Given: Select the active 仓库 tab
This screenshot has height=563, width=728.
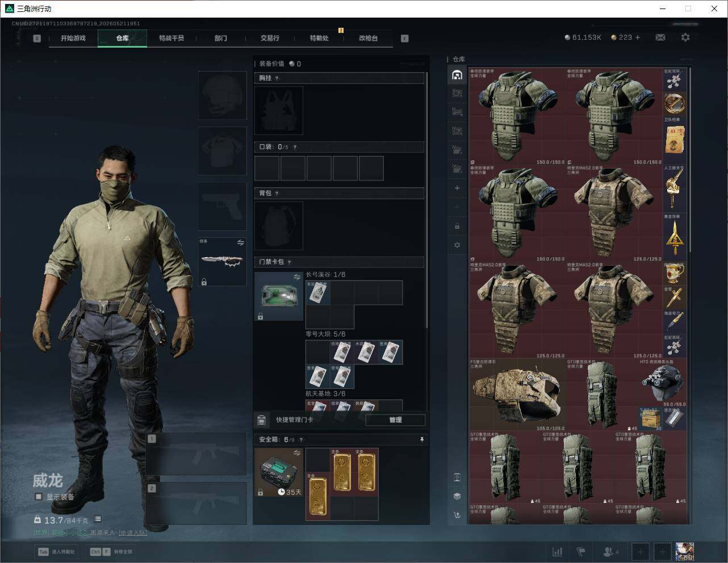Looking at the screenshot, I should 123,38.
